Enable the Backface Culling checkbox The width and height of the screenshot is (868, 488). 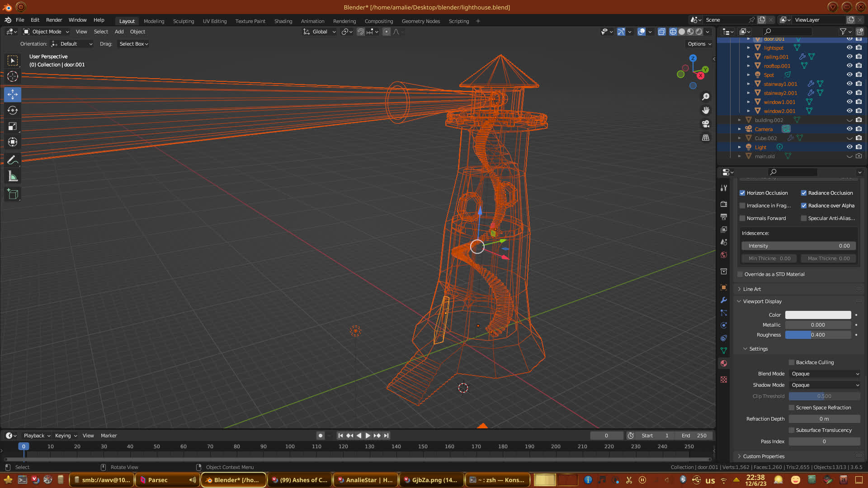point(792,362)
